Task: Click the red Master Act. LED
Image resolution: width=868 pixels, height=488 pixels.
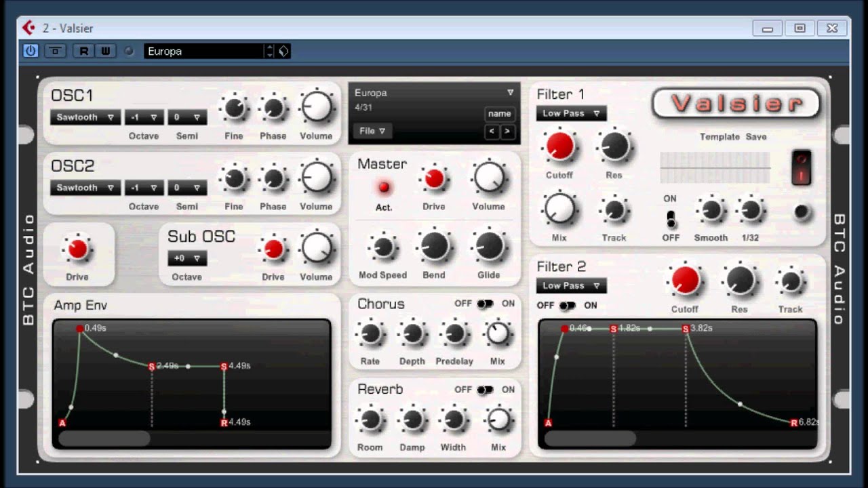Action: click(384, 186)
